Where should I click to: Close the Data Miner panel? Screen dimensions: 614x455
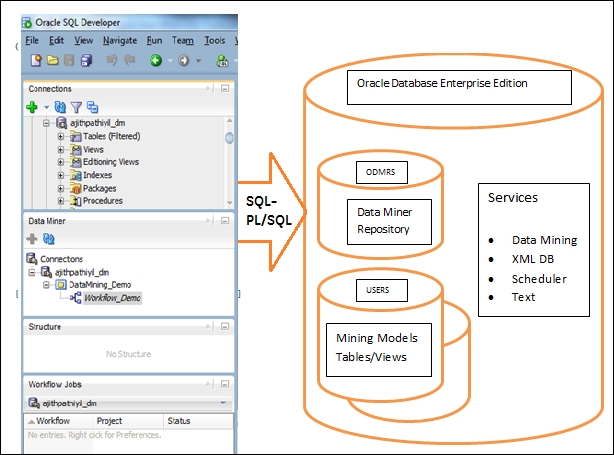tap(208, 221)
